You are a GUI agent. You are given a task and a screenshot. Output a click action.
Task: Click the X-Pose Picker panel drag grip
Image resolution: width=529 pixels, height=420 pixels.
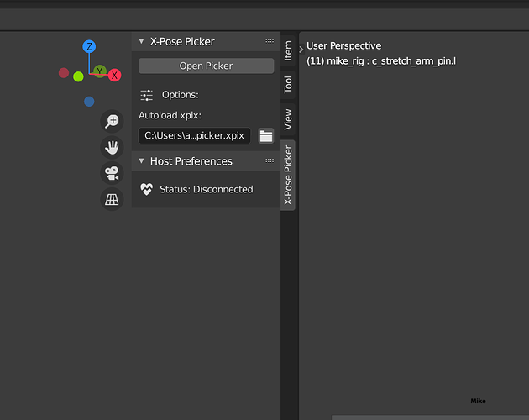click(270, 41)
